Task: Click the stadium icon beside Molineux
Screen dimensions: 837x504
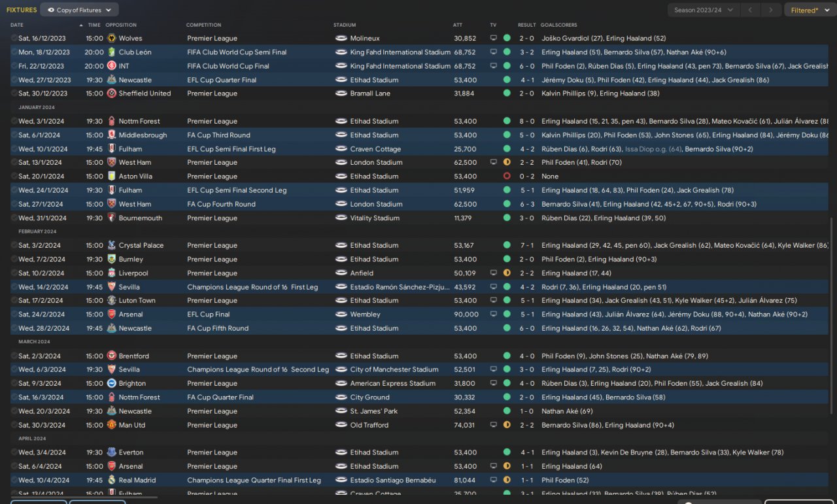Action: 341,39
